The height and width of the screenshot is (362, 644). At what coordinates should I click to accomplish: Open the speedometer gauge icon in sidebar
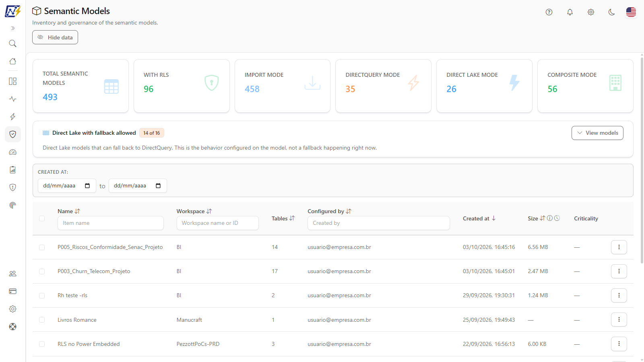click(x=13, y=152)
